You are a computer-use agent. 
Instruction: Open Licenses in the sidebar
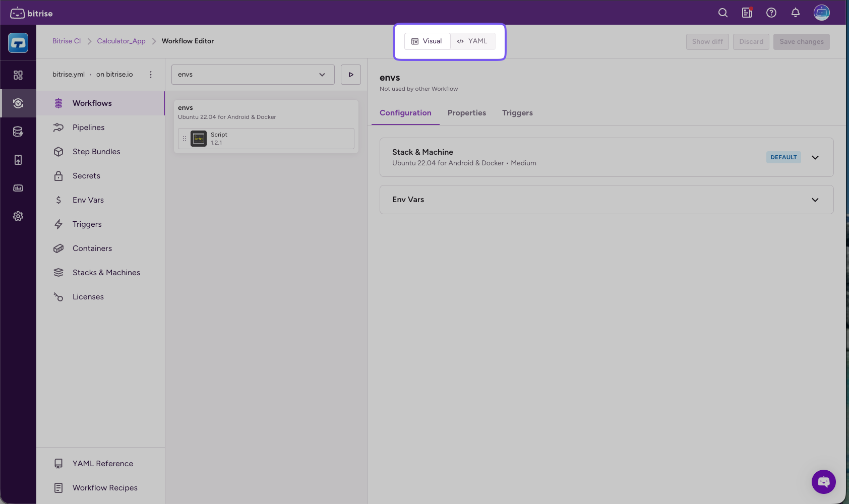point(101,297)
